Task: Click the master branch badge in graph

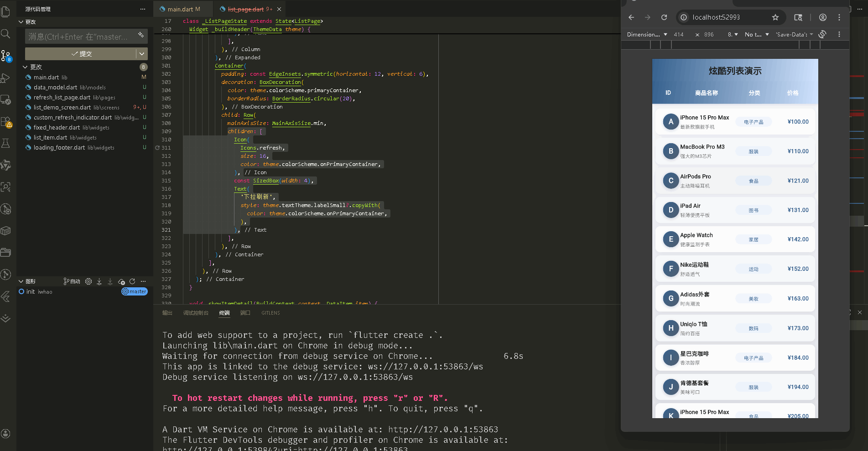Action: 135,291
